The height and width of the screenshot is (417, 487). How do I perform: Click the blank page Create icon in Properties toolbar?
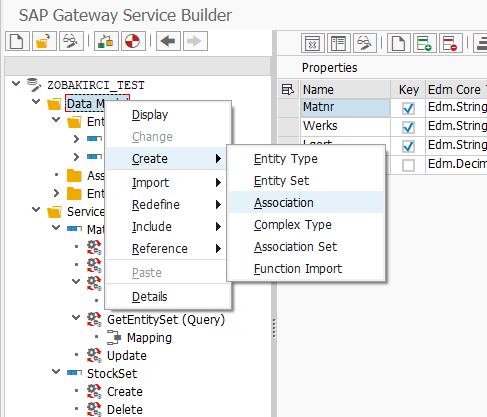[x=399, y=43]
